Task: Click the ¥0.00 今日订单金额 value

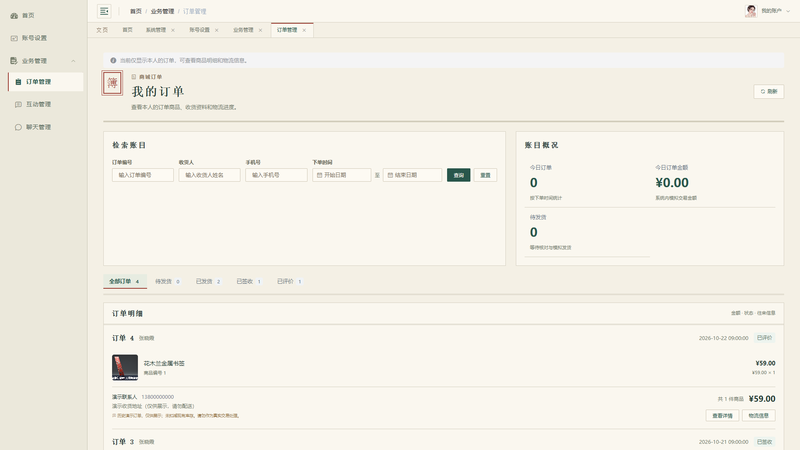Action: (x=672, y=183)
